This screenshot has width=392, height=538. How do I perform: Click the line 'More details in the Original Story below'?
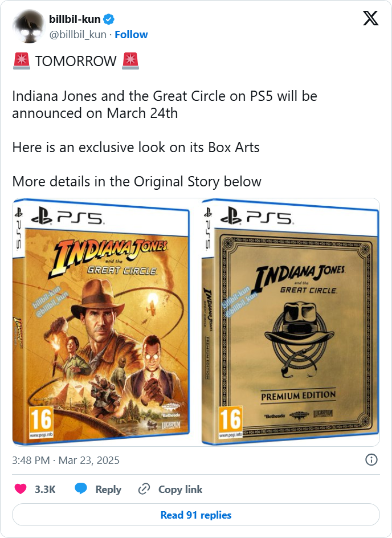point(137,181)
